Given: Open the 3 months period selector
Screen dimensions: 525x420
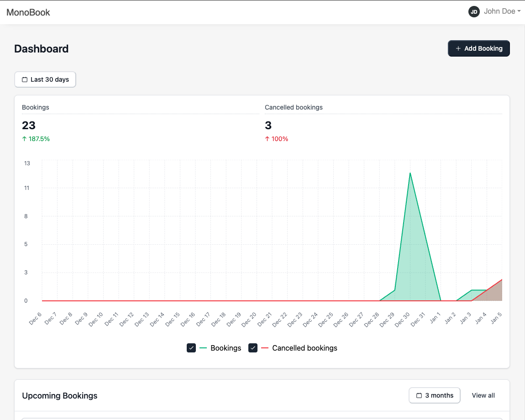Looking at the screenshot, I should tap(434, 395).
